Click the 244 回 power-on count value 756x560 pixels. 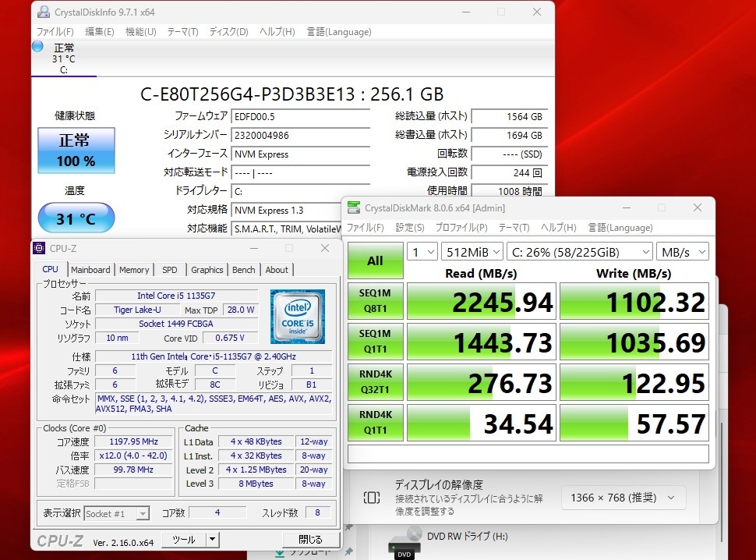509,172
